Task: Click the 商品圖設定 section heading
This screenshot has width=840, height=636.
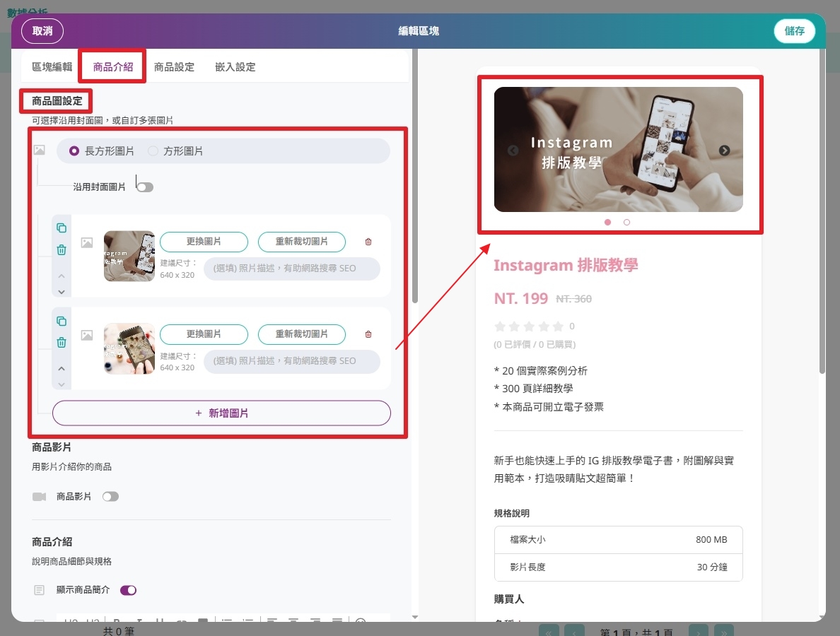Action: pos(57,101)
